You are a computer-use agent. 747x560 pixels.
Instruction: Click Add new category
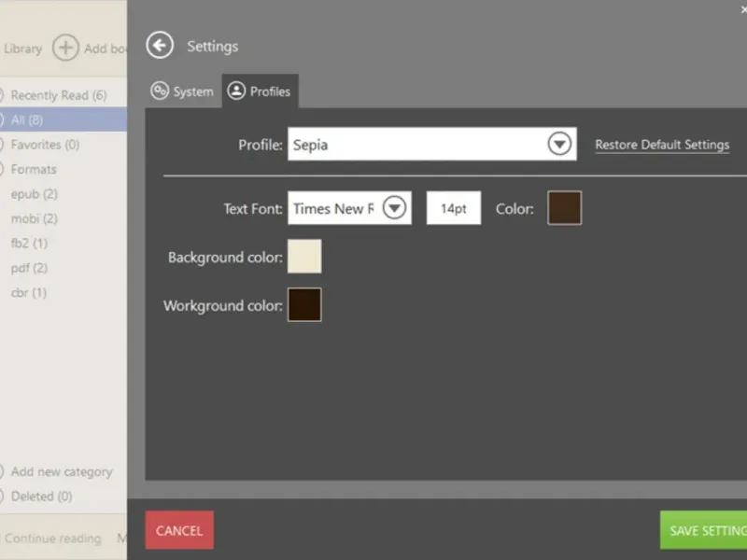[62, 472]
